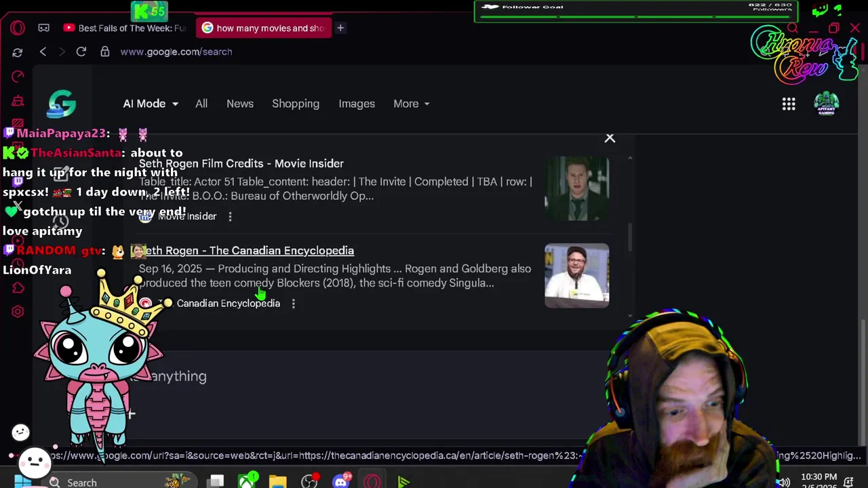
Task: Focus the www.google.com/search address bar
Action: tap(176, 52)
